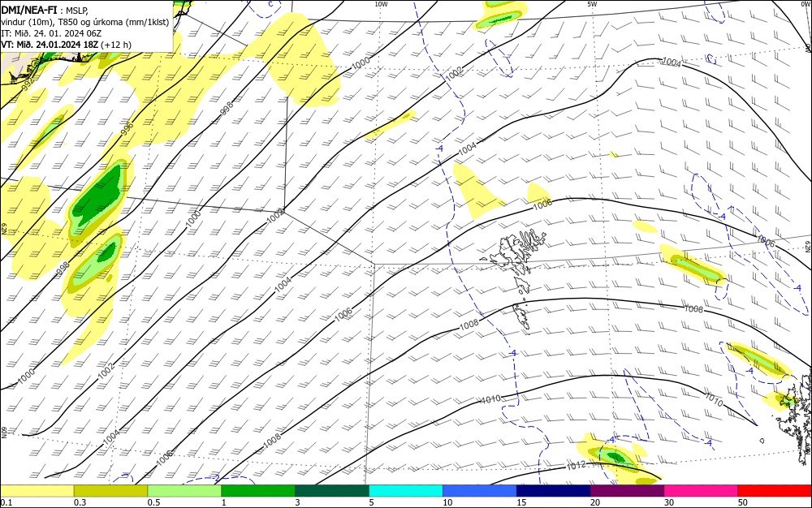This screenshot has width=812, height=508.
Task: Click the purple 20–30 legend swatch
Action: point(627,491)
